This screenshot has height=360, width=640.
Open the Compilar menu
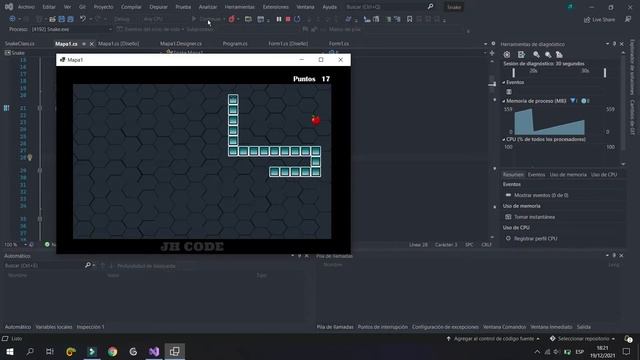tap(131, 7)
